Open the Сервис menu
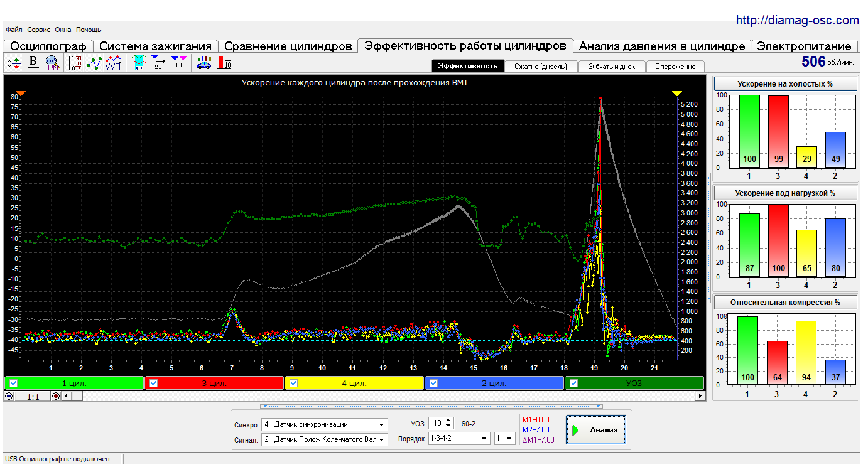Screen dimensions: 868x467 point(39,30)
